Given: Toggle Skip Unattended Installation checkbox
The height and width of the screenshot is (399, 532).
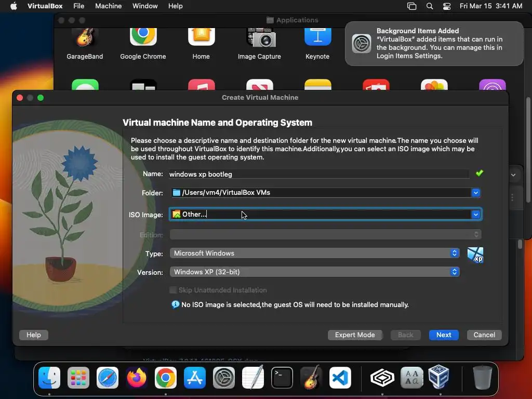Looking at the screenshot, I should point(173,290).
